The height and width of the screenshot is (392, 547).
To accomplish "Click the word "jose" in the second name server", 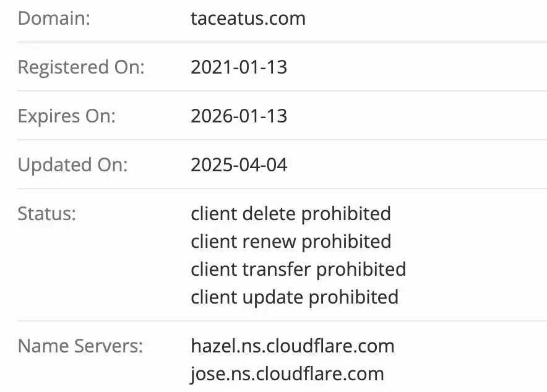I will click(204, 373).
